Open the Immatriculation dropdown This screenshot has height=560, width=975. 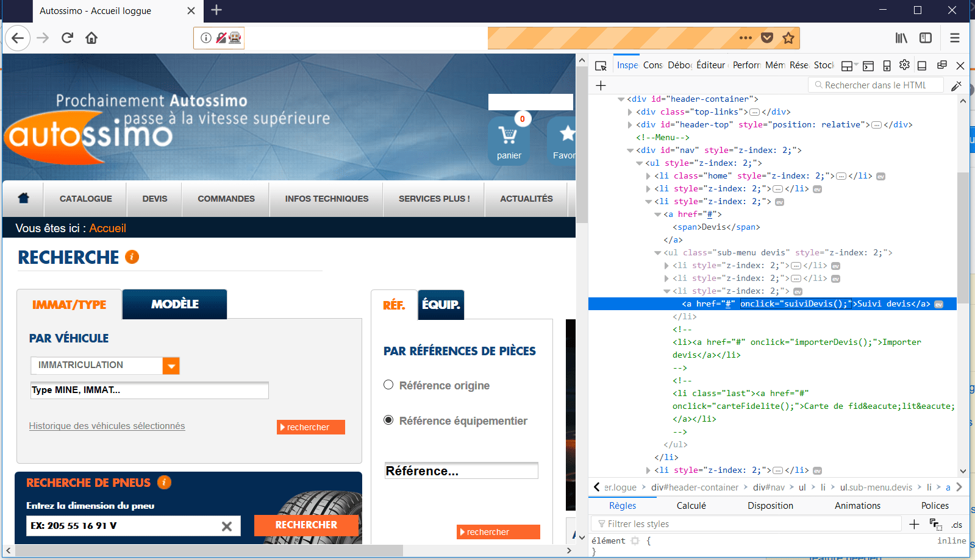coord(171,366)
